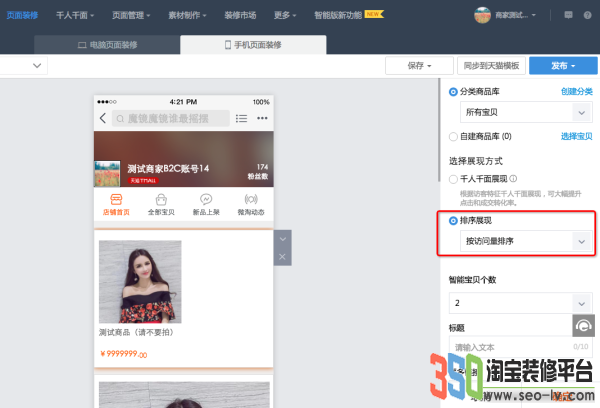Click the 174 粉丝数 follower count
600x408 pixels.
point(258,171)
